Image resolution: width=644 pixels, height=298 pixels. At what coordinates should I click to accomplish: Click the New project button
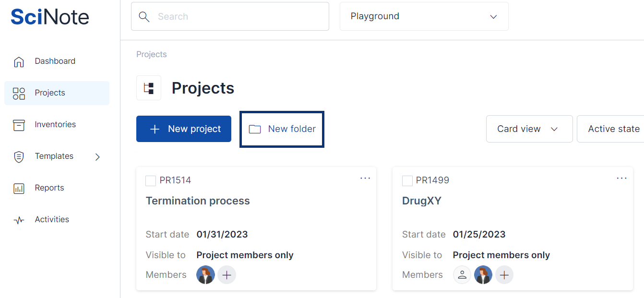[x=184, y=129]
